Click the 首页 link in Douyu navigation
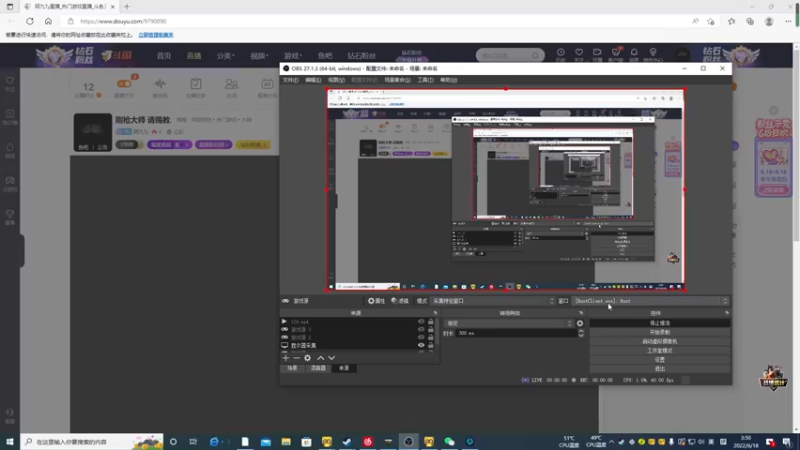Viewport: 800px width, 450px height. pos(164,56)
